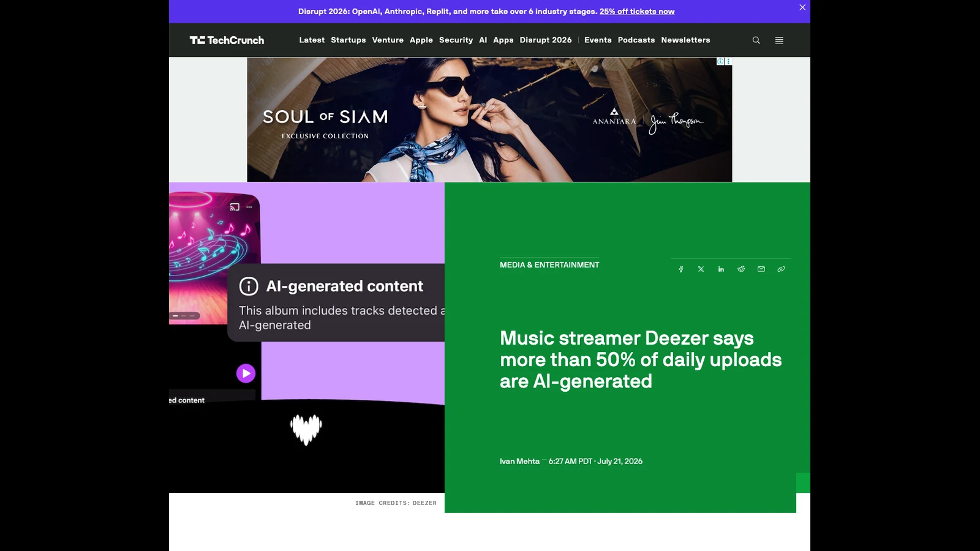Click the Deezer article hero image
The image size is (980, 551).
tap(307, 337)
